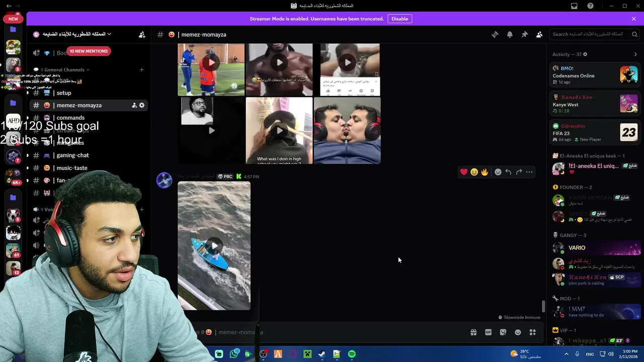The image size is (644, 362).
Task: Go back with title bar arrow
Action: point(9,6)
